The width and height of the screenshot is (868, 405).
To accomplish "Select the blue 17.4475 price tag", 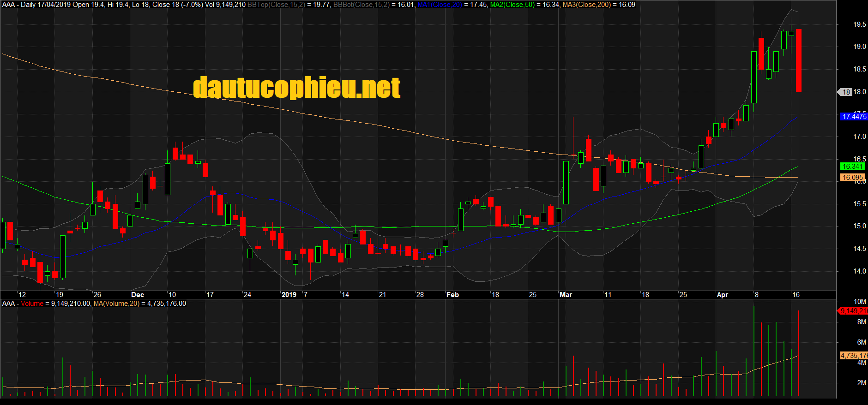I will pyautogui.click(x=853, y=117).
